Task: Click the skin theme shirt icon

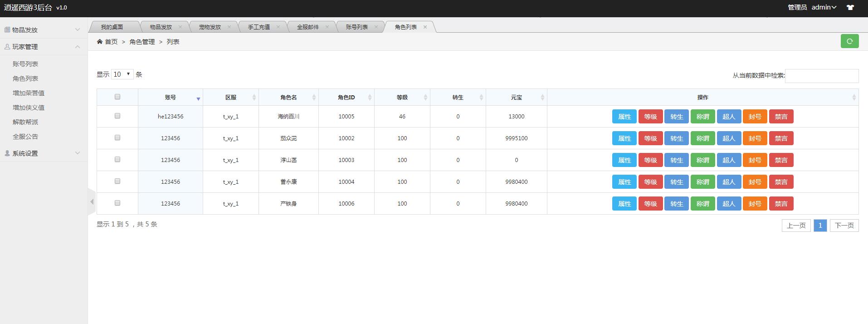Action: [850, 8]
